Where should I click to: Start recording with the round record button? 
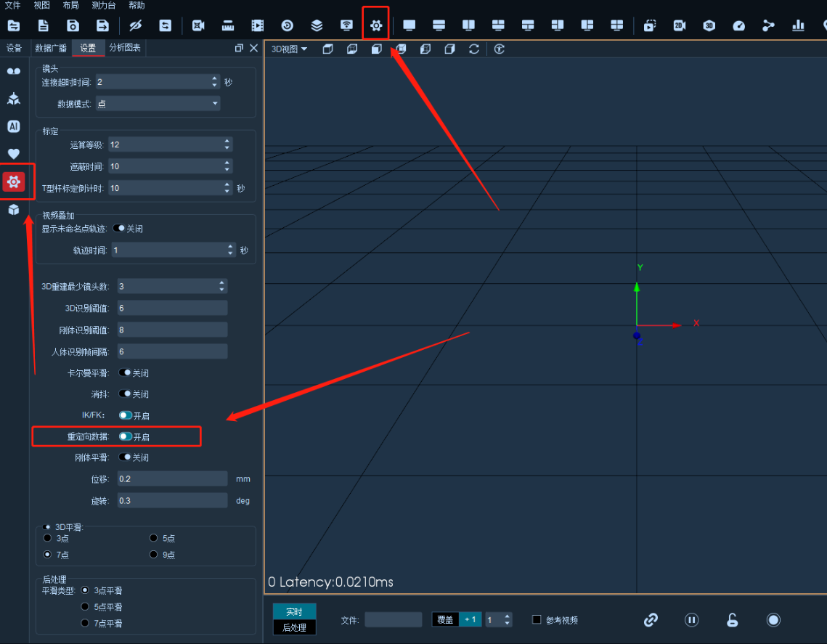click(x=773, y=620)
